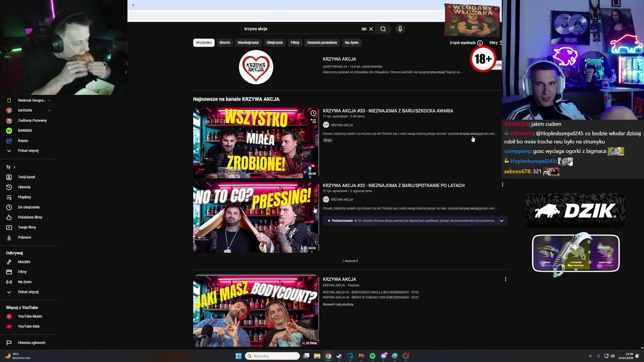Open the video titled KRZYWA AKCJA #32
The width and height of the screenshot is (644, 362).
pos(393,186)
